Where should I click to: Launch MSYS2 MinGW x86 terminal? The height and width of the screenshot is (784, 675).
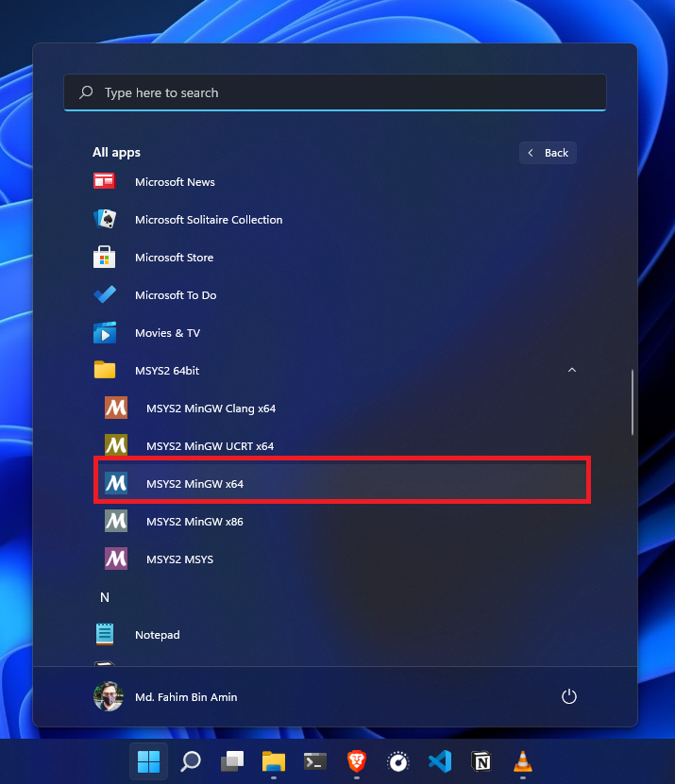point(194,522)
